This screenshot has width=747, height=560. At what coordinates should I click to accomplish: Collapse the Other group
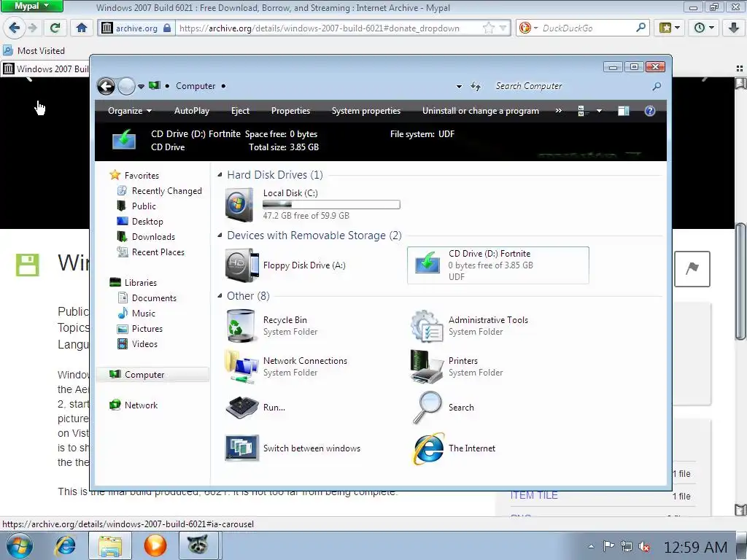click(x=220, y=296)
